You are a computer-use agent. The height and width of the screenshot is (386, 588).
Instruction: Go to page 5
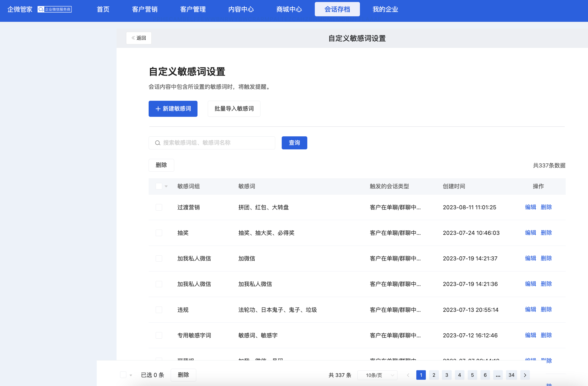coord(472,375)
